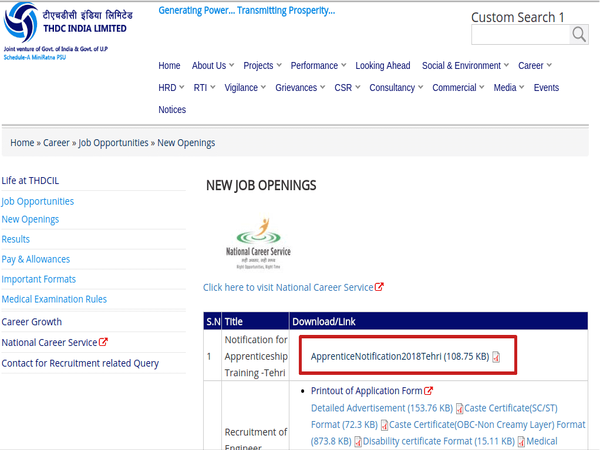This screenshot has width=600, height=450.
Task: Click the NEW JOB OPENINGS heading
Action: 261,185
